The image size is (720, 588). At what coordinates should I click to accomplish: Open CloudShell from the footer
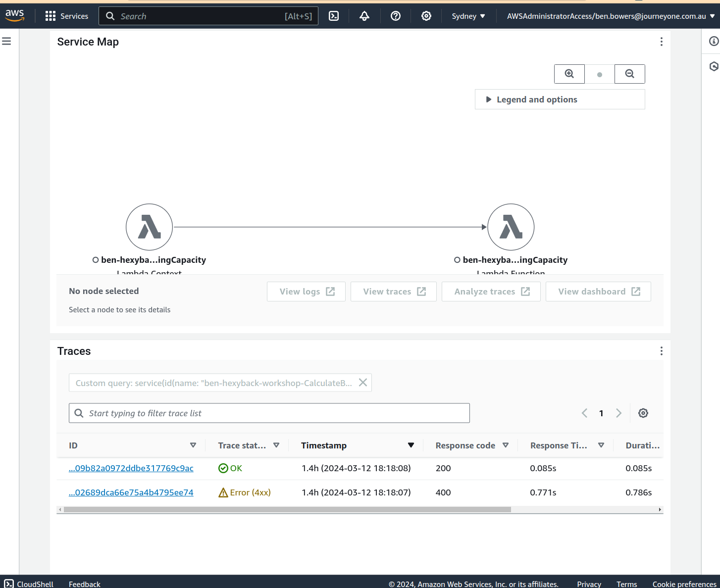(29, 584)
